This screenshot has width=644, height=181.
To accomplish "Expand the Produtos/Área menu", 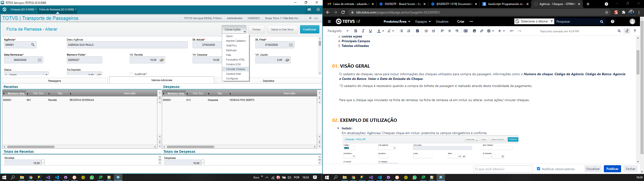I will [397, 22].
